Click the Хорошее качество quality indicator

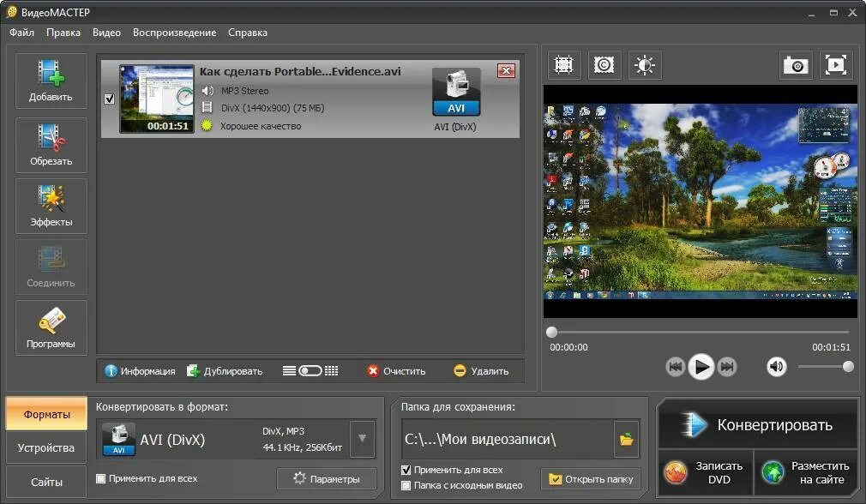click(252, 126)
